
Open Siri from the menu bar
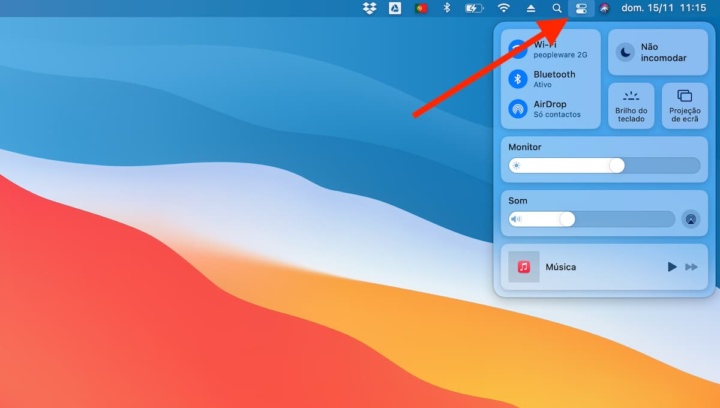[605, 8]
